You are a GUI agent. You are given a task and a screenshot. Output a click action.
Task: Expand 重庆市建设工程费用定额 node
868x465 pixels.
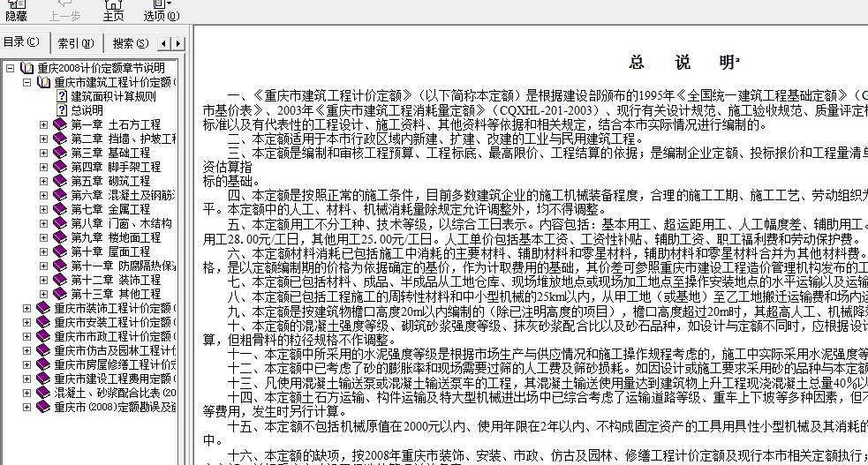pyautogui.click(x=26, y=379)
